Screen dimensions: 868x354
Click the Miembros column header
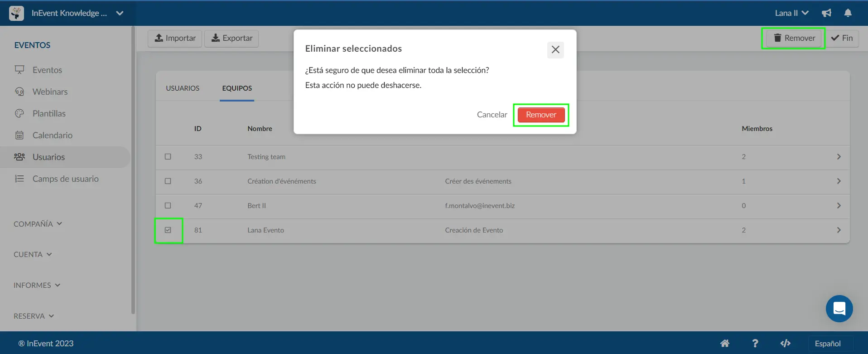coord(757,128)
